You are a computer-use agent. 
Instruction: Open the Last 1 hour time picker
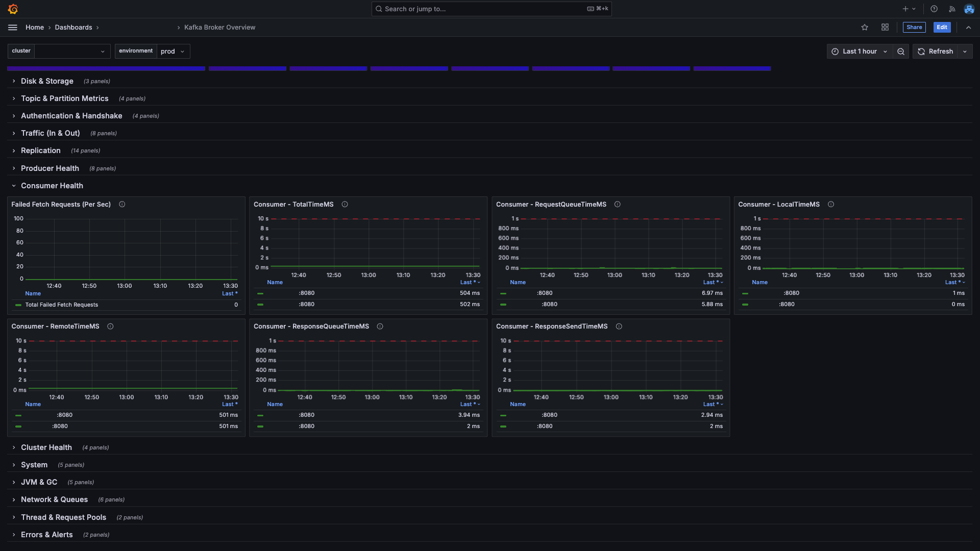[860, 52]
